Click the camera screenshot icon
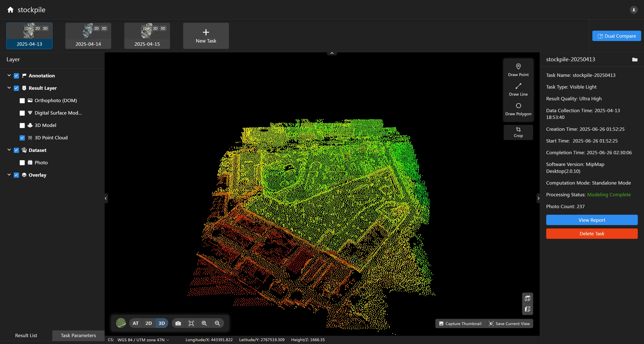Image resolution: width=644 pixels, height=344 pixels. [178, 323]
